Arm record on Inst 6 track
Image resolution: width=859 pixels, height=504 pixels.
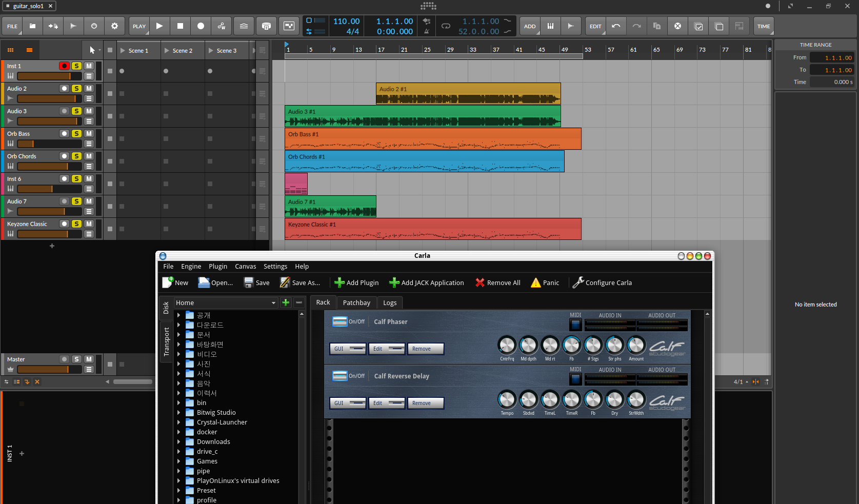coord(64,178)
